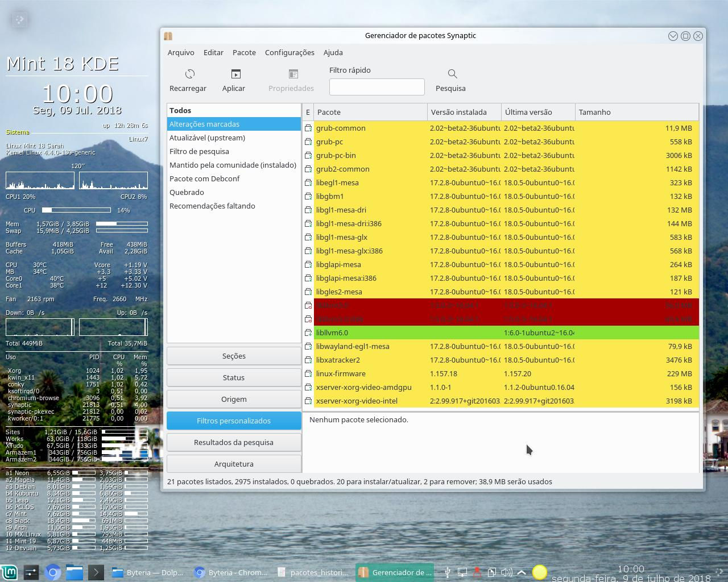Viewport: 728px width, 582px height.
Task: Open the Status filter panel
Action: click(x=233, y=377)
